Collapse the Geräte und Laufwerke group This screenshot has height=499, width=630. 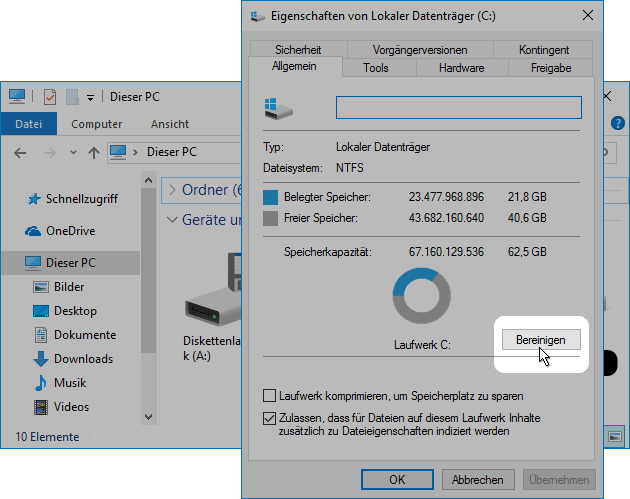[172, 220]
